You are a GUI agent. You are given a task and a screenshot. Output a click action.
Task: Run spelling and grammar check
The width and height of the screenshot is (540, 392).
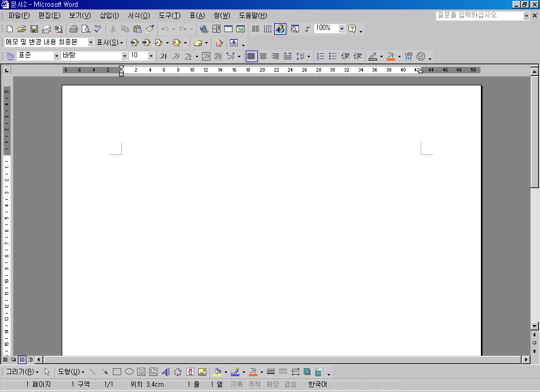pyautogui.click(x=98, y=29)
